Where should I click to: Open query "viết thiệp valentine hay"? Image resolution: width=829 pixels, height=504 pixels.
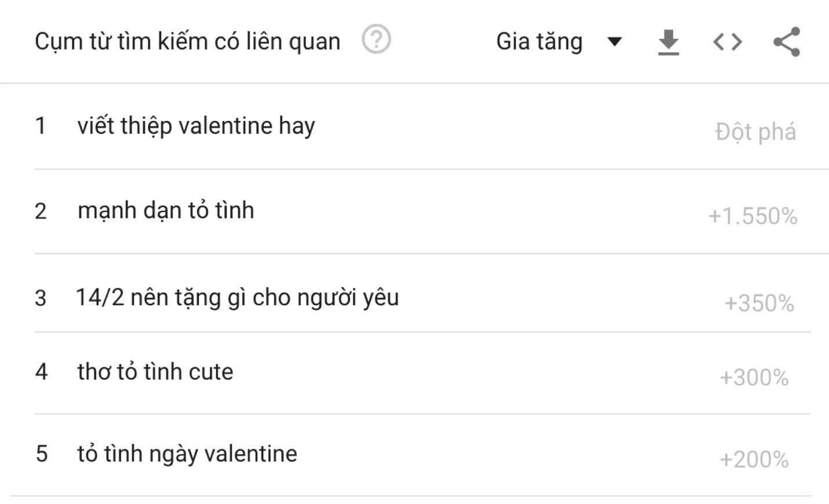coord(196,126)
